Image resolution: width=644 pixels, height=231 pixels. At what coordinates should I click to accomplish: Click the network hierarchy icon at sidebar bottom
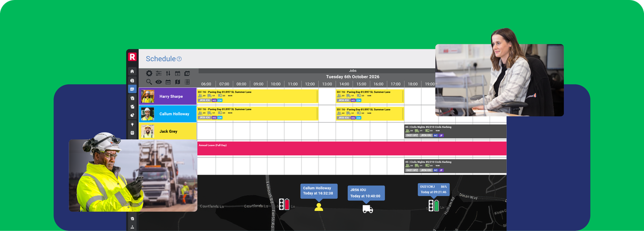point(132,227)
